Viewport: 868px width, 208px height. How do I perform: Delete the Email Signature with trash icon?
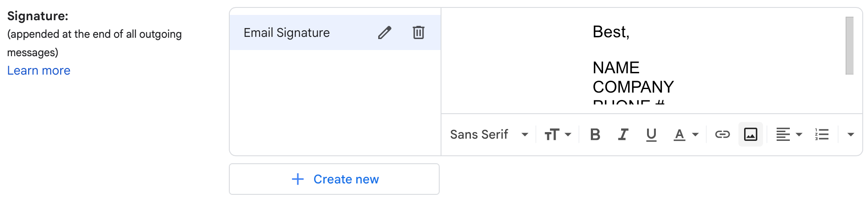point(418,32)
